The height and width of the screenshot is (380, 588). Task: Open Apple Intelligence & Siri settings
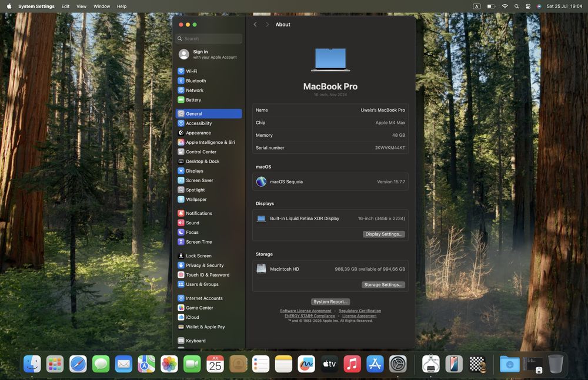209,142
